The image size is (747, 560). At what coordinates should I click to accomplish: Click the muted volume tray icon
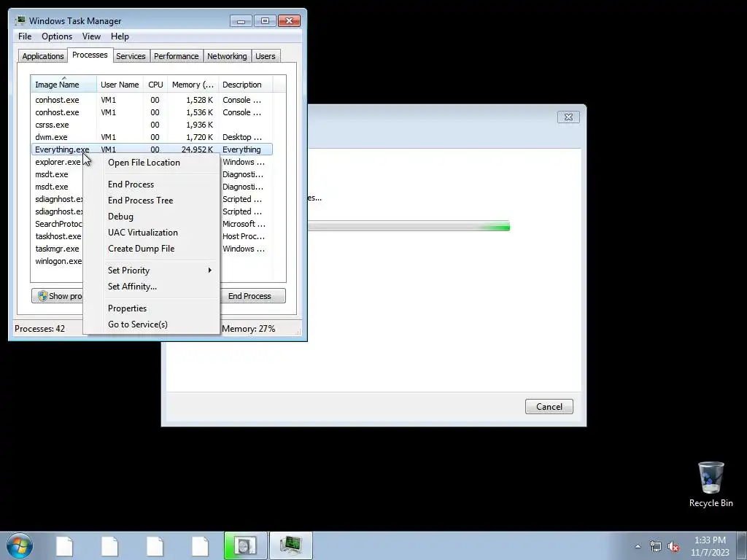tap(673, 546)
